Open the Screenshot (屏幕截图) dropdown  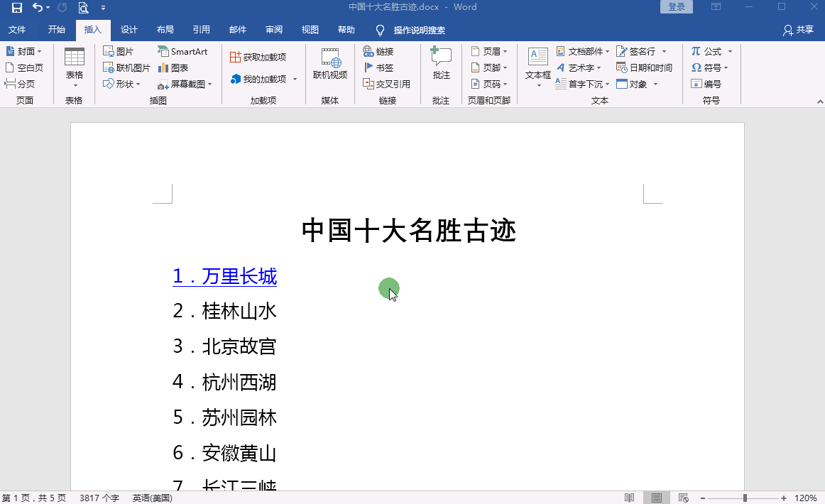pyautogui.click(x=185, y=84)
